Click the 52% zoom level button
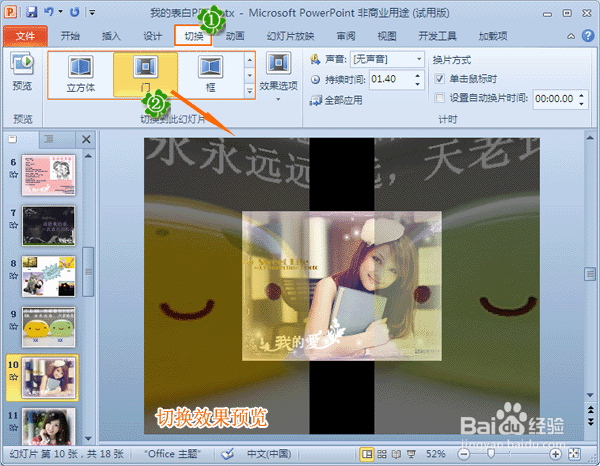This screenshot has width=600, height=466. (x=435, y=454)
